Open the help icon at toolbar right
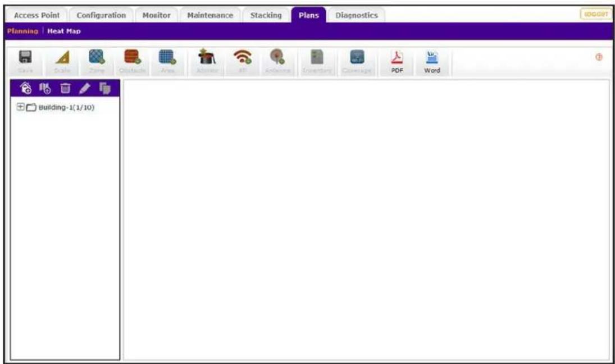Screen dimensions: 615x364 point(599,57)
